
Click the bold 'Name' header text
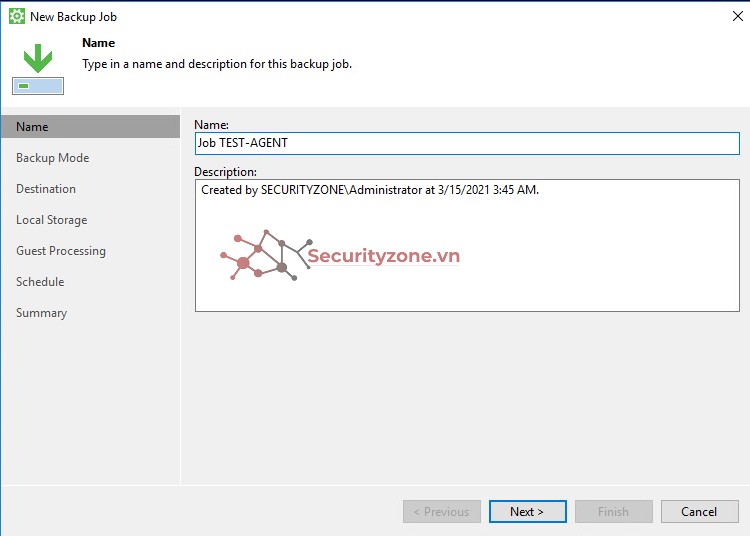(x=99, y=43)
